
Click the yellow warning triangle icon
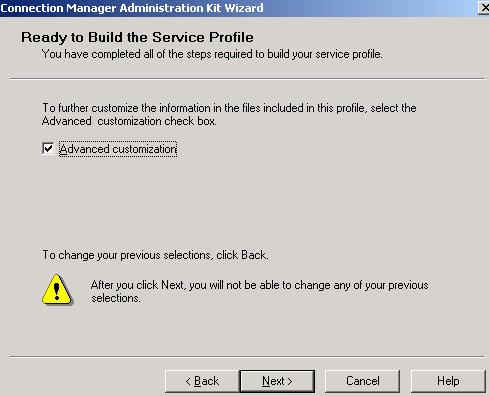(57, 290)
